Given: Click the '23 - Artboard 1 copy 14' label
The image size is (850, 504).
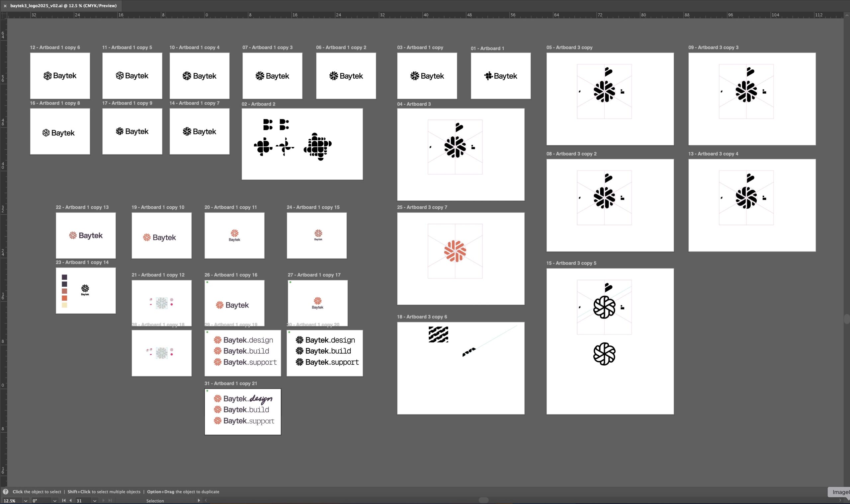Looking at the screenshot, I should point(82,262).
